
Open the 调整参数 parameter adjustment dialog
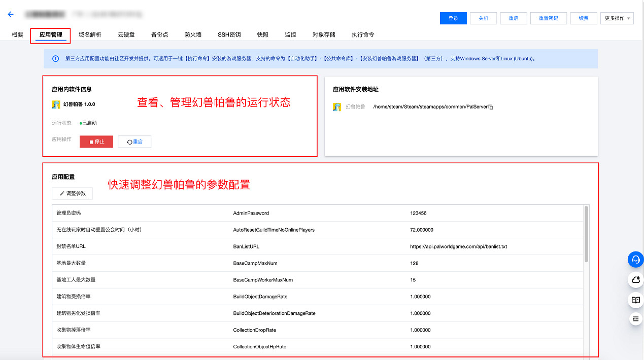[x=72, y=193]
